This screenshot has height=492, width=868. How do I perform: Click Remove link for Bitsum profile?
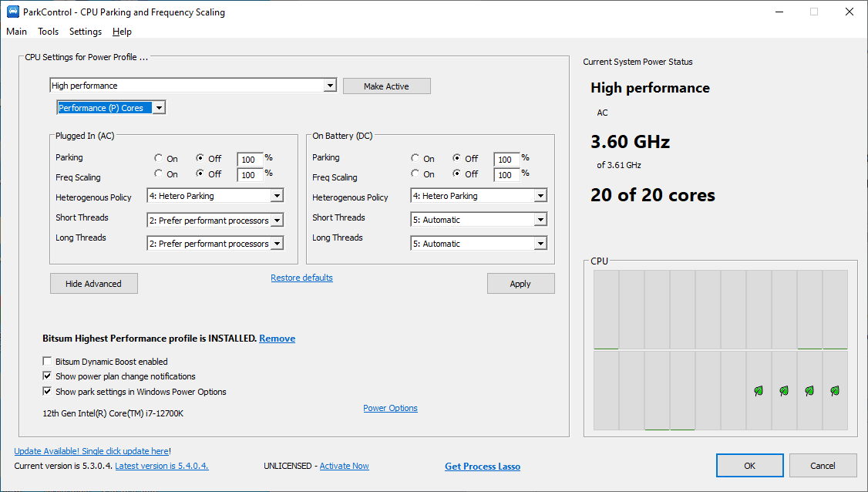pyautogui.click(x=277, y=339)
